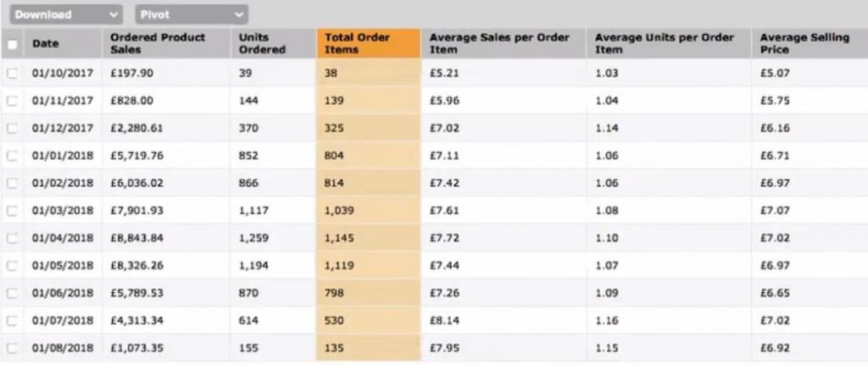
Task: Enable the 01/06/2018 row checkbox
Action: pyautogui.click(x=12, y=294)
